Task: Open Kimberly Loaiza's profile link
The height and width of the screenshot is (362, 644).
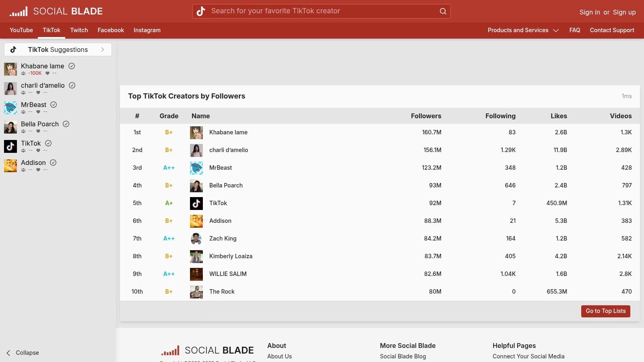Action: point(231,256)
